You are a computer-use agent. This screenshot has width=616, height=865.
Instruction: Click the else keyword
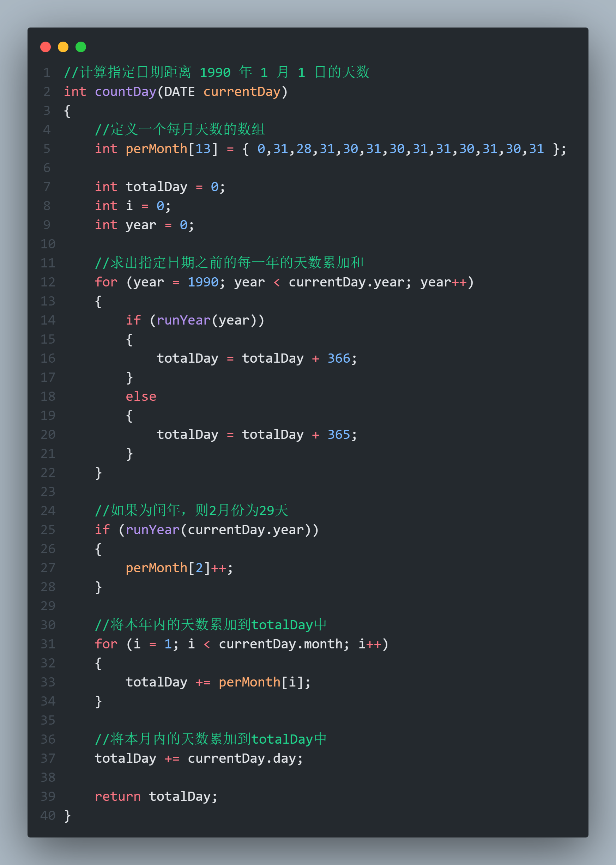[141, 396]
